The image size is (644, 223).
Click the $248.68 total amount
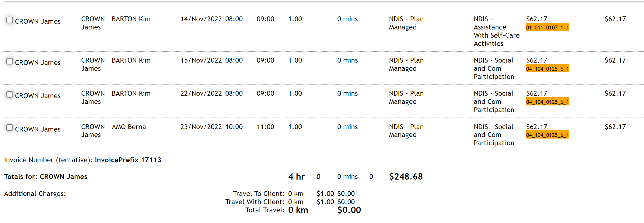[x=406, y=177]
